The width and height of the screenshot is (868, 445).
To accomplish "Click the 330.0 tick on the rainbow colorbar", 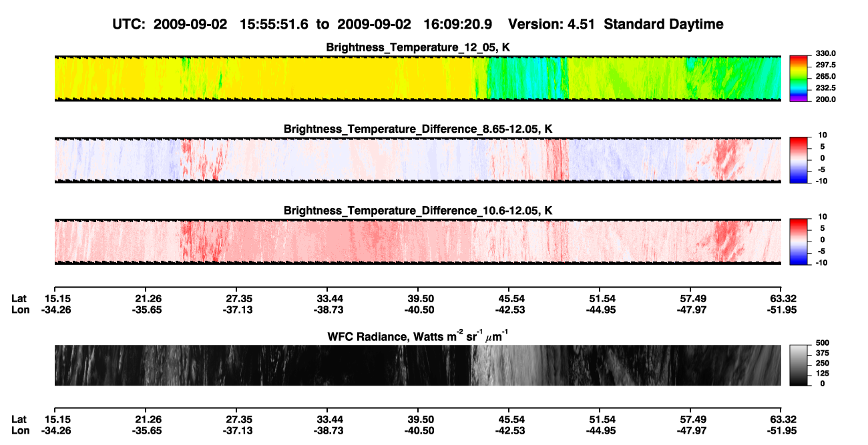I will pyautogui.click(x=825, y=53).
